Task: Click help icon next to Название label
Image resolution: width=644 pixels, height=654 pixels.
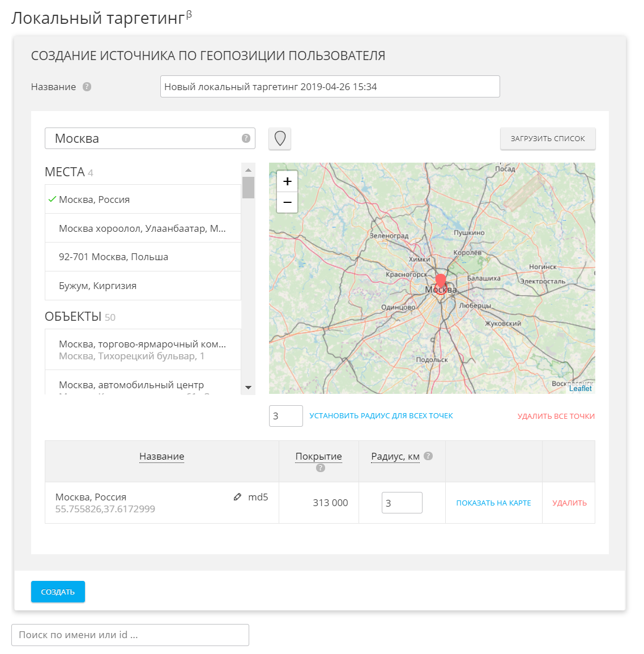Action: click(x=87, y=87)
